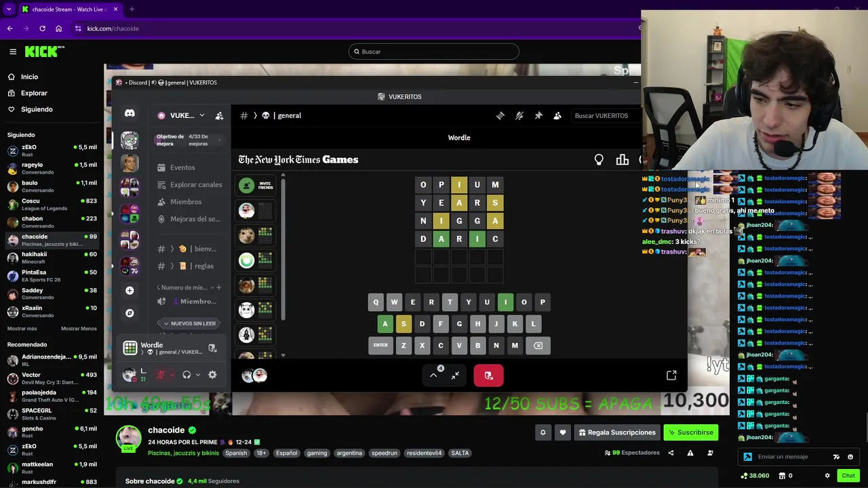
Task: Click the Q key on Wordle keyboard
Action: (376, 302)
